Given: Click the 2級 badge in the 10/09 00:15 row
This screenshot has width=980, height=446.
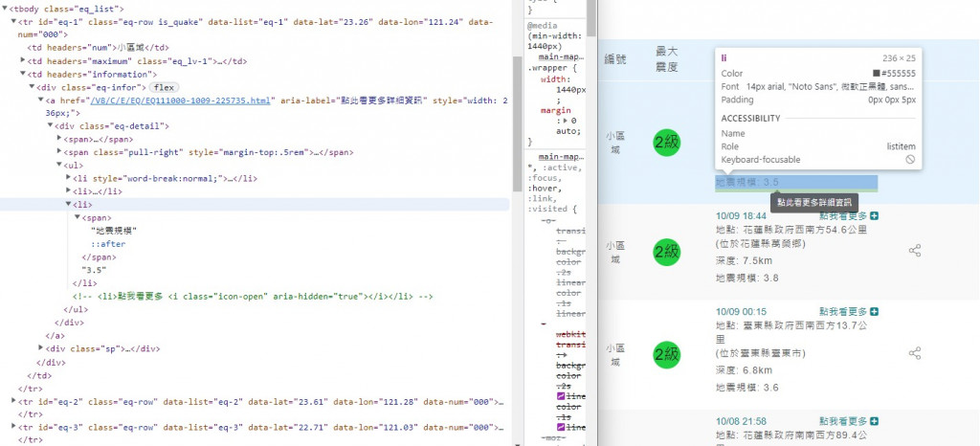Looking at the screenshot, I should point(667,354).
